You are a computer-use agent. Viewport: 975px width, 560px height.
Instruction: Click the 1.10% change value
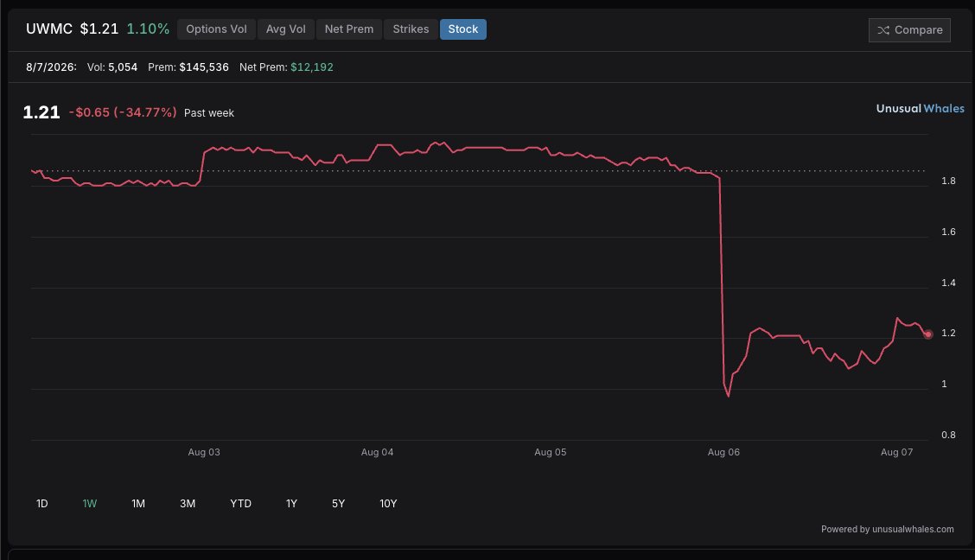coord(148,29)
